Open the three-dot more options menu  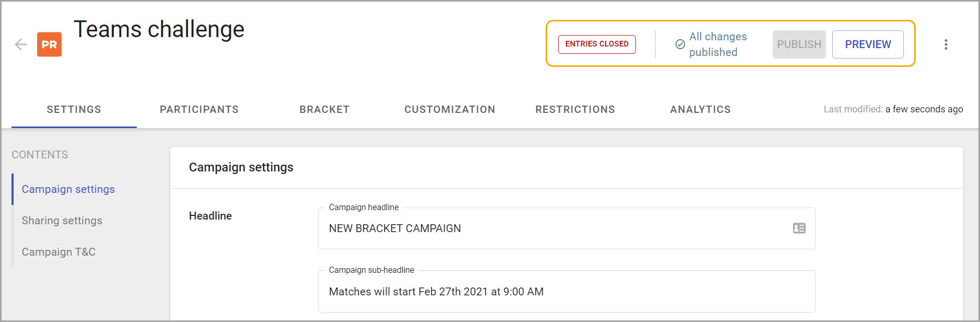[x=946, y=44]
